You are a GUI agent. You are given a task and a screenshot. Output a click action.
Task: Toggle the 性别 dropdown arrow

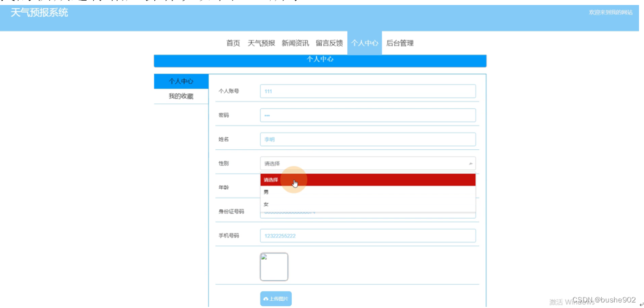click(471, 164)
